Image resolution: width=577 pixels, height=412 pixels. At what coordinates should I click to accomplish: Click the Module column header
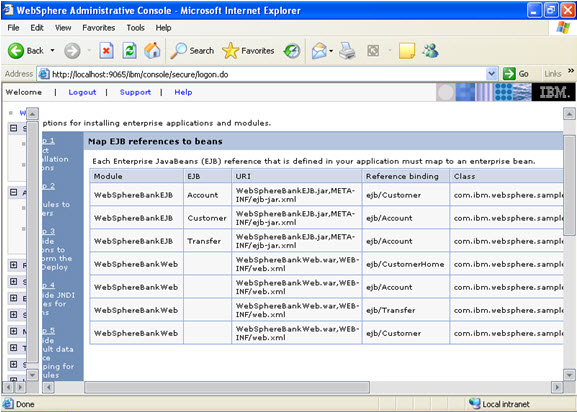coord(137,176)
